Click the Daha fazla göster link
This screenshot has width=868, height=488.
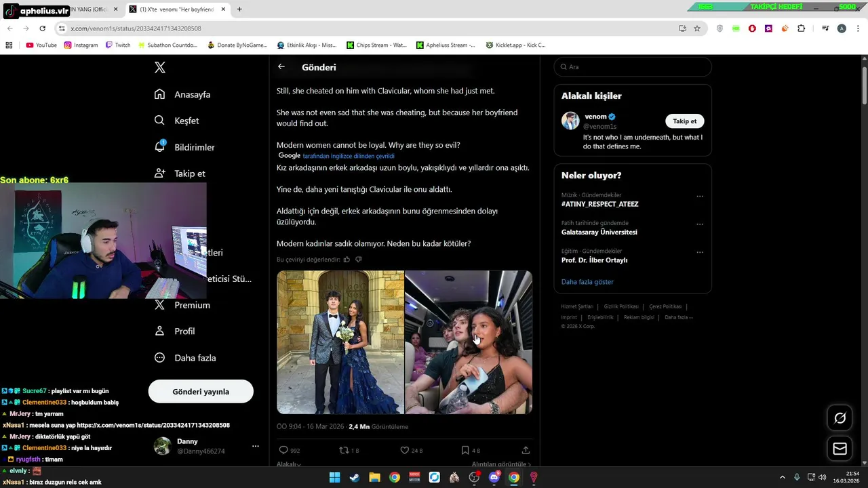tap(587, 282)
